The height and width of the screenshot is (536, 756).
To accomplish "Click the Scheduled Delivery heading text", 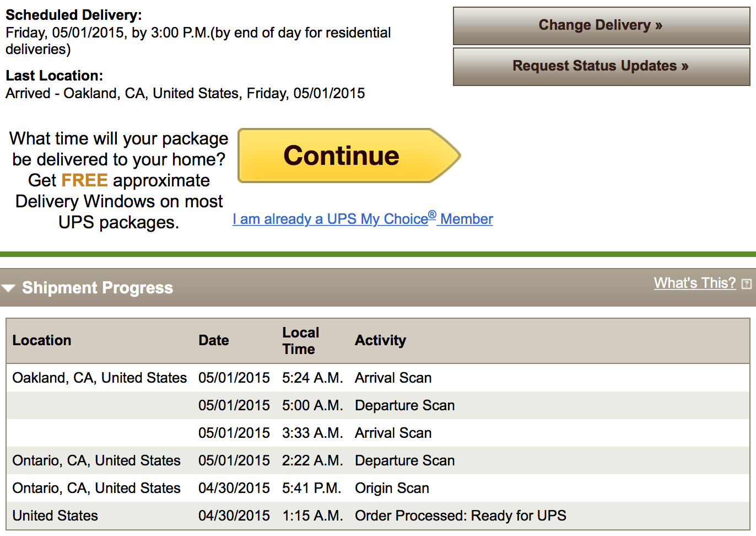I will tap(73, 15).
